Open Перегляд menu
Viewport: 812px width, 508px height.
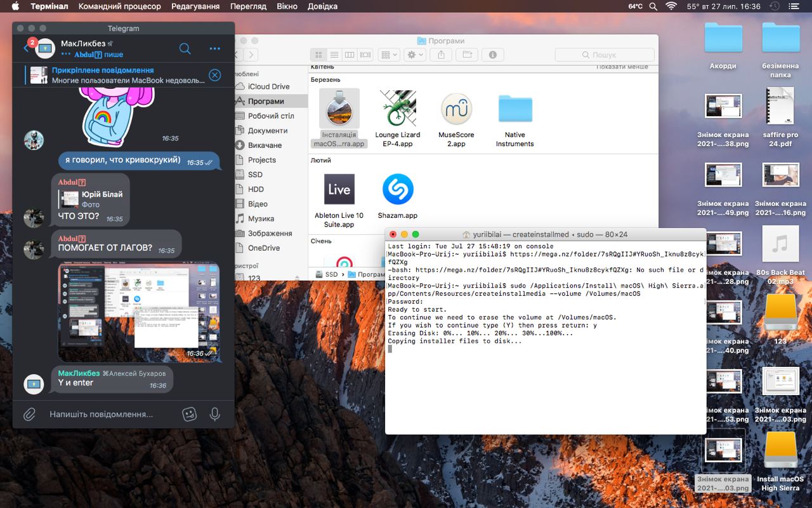click(x=248, y=6)
